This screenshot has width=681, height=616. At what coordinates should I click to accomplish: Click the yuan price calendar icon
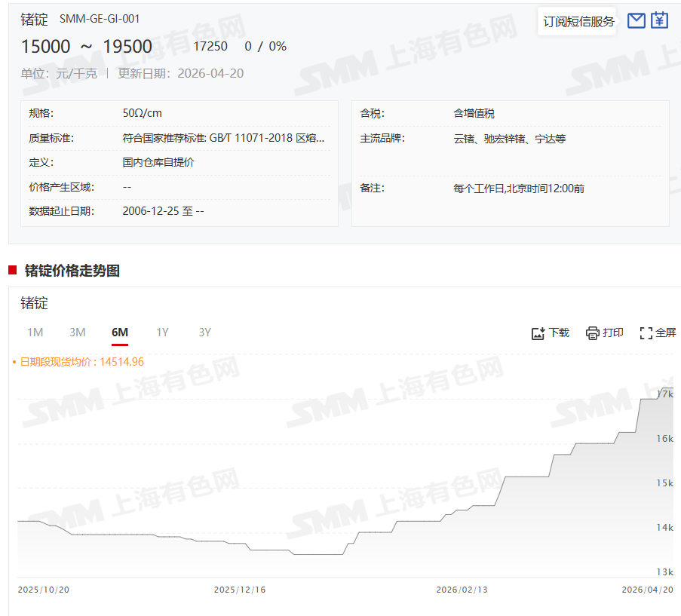click(x=660, y=20)
